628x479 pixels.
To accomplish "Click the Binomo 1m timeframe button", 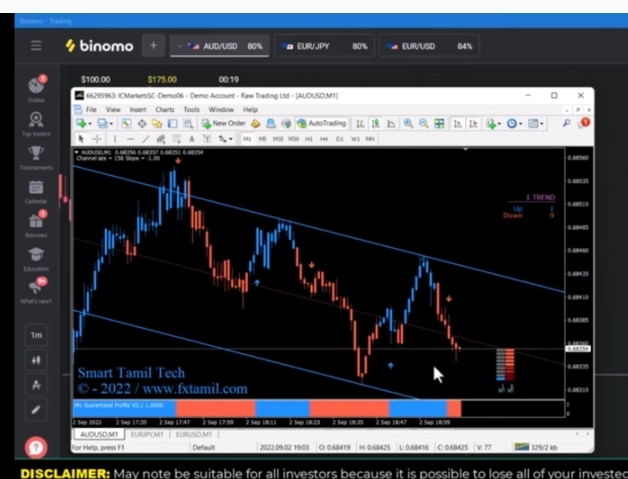I will tap(36, 335).
